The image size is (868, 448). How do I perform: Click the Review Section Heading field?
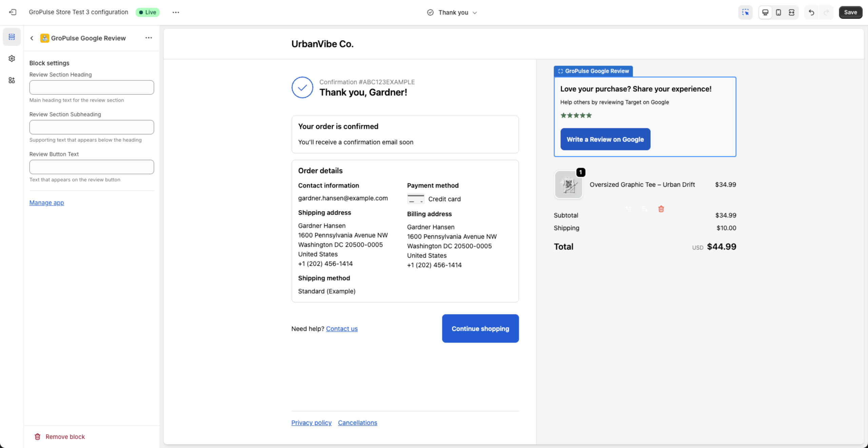[x=92, y=87]
